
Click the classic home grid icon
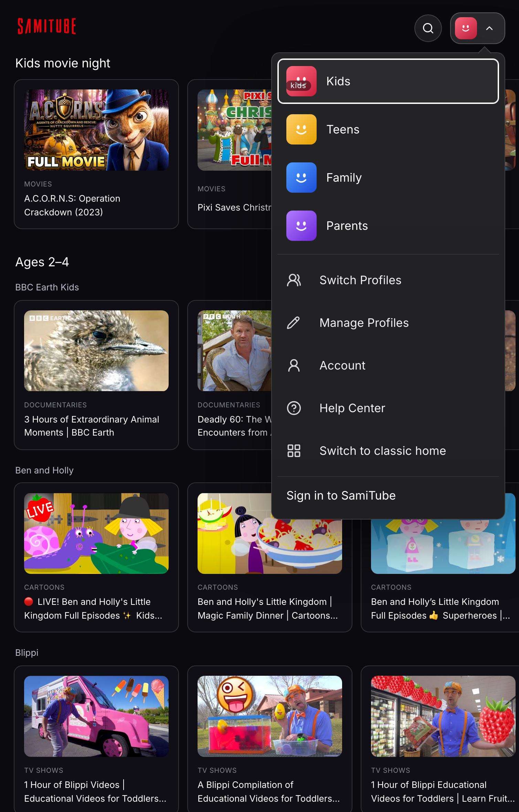point(294,451)
